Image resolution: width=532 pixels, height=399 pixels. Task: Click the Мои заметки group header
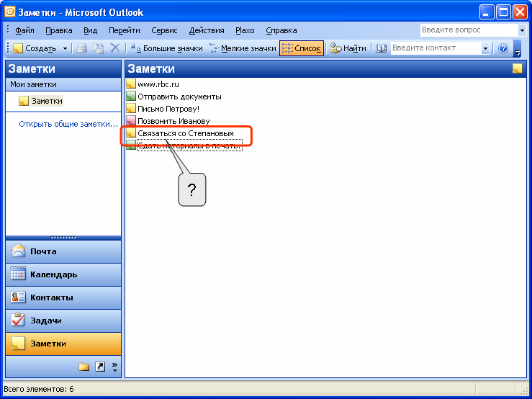click(x=63, y=84)
